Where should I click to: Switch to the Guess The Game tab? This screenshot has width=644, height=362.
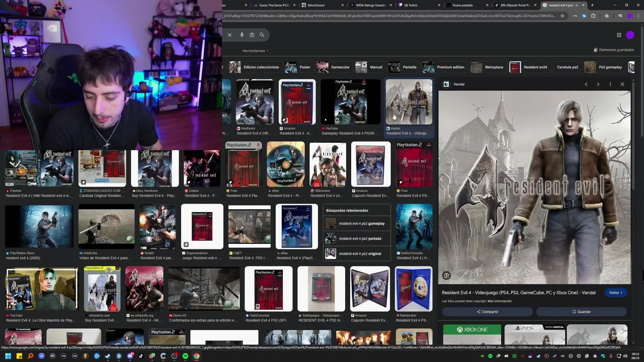(273, 5)
